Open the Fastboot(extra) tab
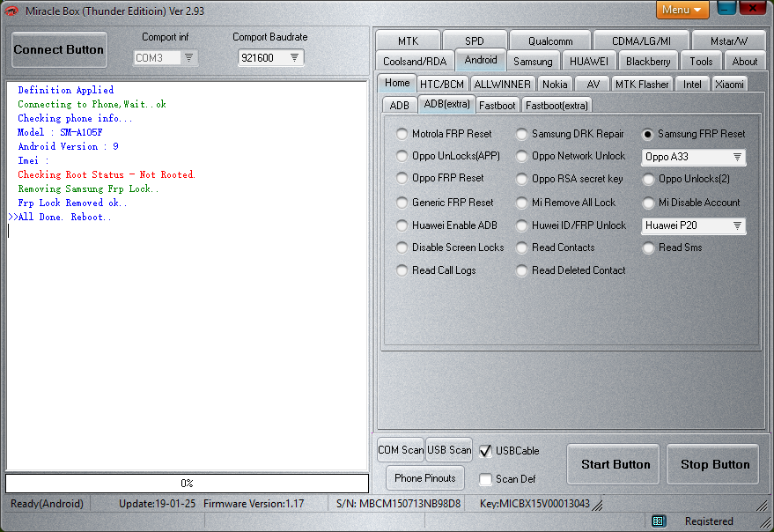The height and width of the screenshot is (532, 774). click(x=557, y=105)
